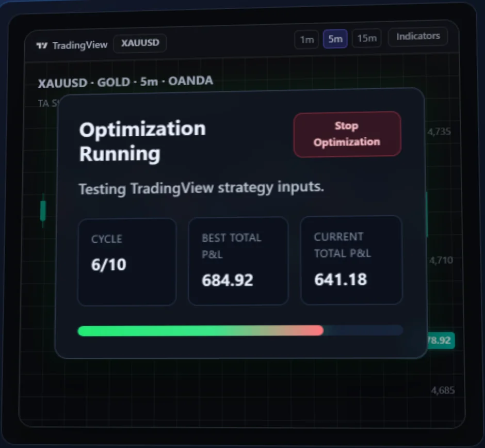This screenshot has width=485, height=448.
Task: Click the 4,710 price axis label
Action: [x=441, y=260]
